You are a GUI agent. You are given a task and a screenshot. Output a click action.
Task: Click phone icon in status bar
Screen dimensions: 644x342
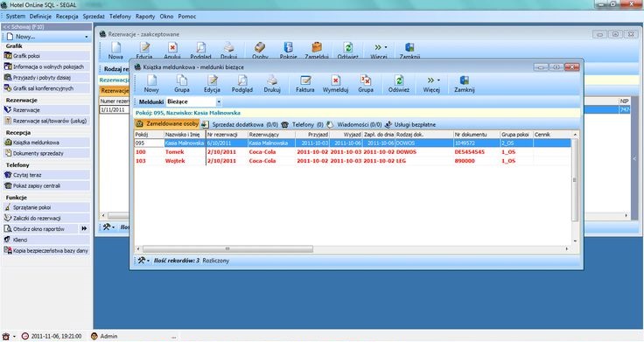[x=6, y=336]
